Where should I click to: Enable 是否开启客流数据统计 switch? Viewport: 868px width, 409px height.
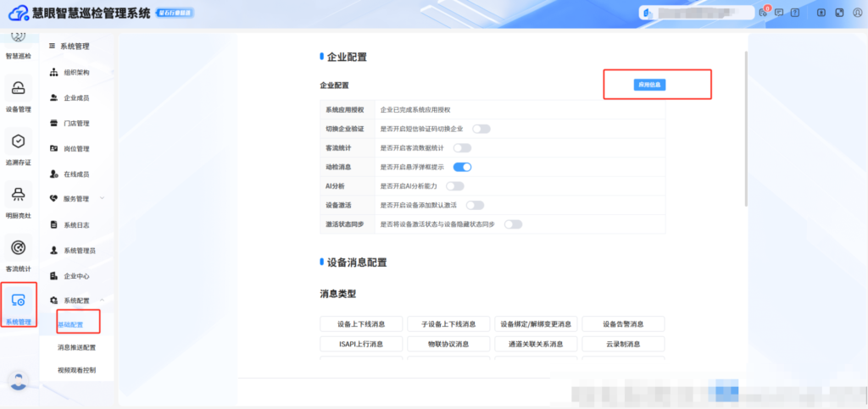(x=462, y=148)
